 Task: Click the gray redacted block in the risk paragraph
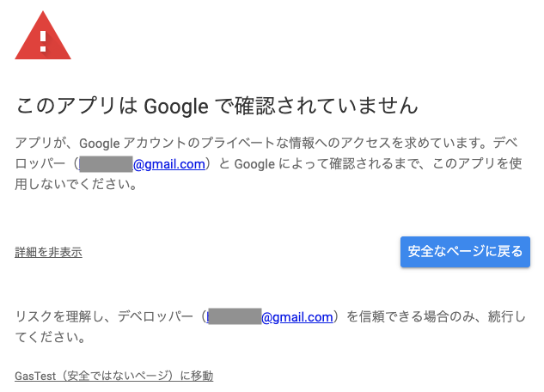click(x=235, y=316)
